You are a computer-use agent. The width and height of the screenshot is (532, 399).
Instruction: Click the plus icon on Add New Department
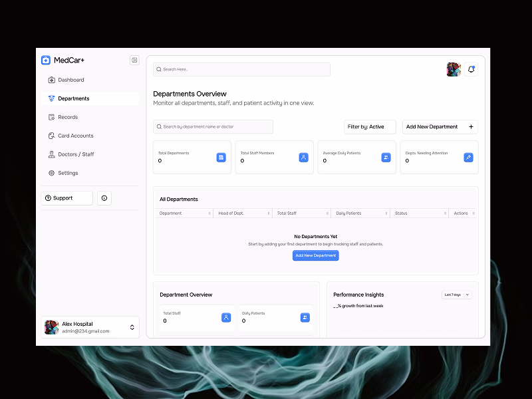(x=471, y=126)
